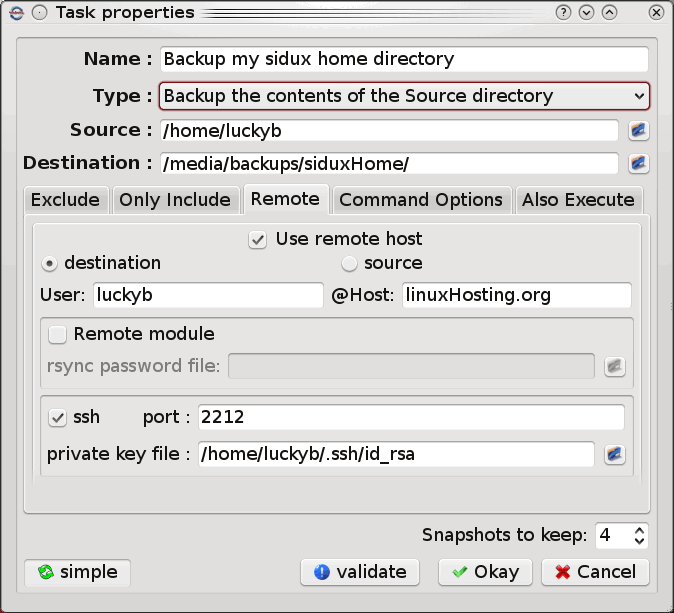Confirm with the Okay button
This screenshot has width=674, height=613.
[x=486, y=572]
